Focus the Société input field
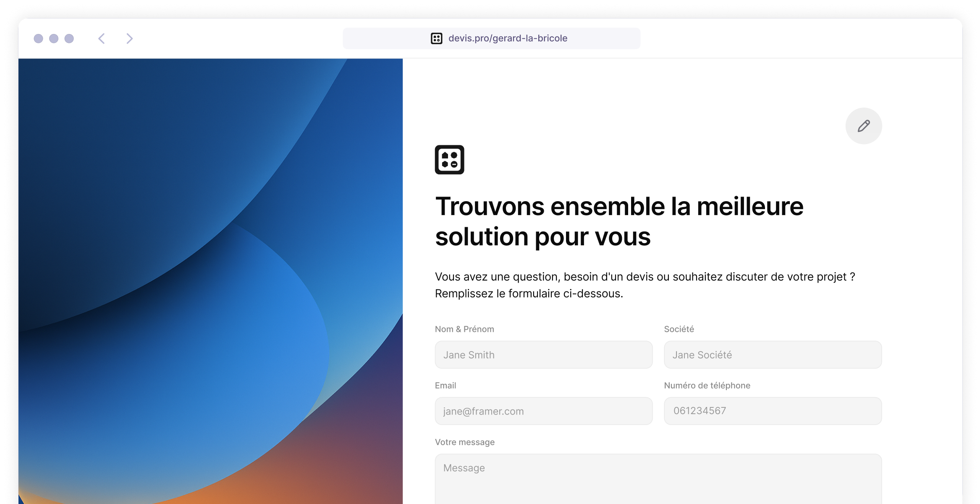Screen dimensions: 980x504 pos(773,355)
